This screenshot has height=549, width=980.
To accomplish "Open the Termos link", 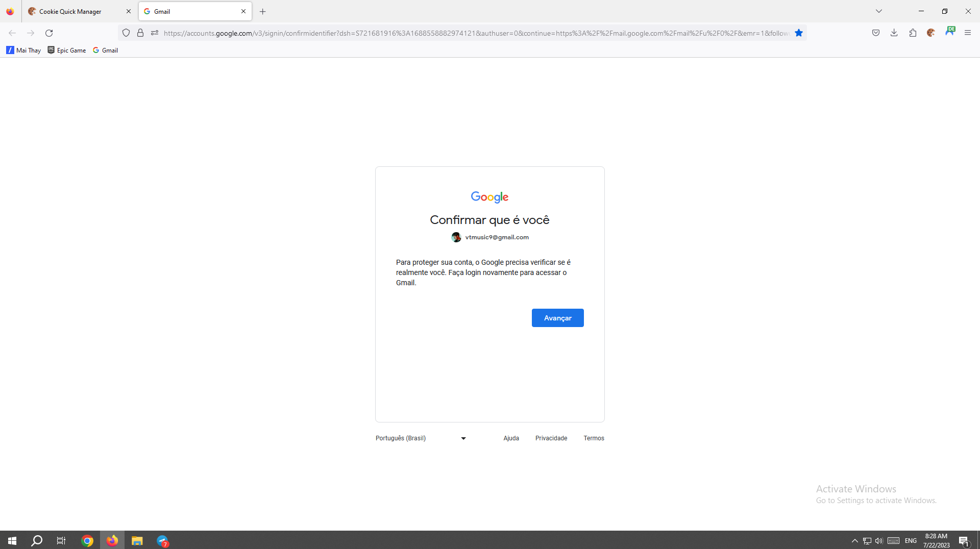I will coord(594,438).
